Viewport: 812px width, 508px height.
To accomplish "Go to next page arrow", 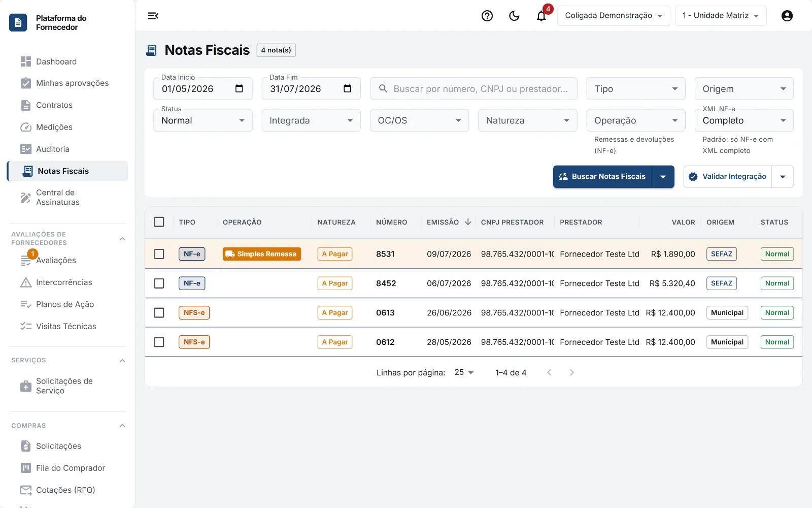I will [x=572, y=372].
